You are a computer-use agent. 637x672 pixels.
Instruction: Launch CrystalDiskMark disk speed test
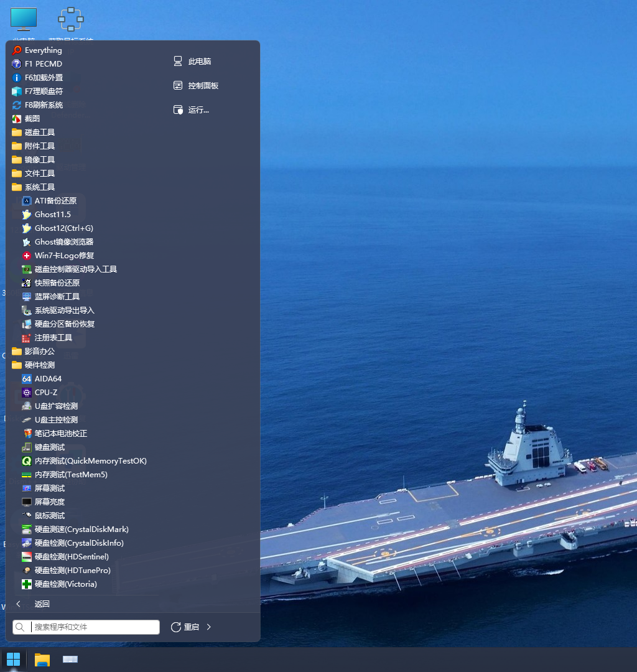click(81, 530)
